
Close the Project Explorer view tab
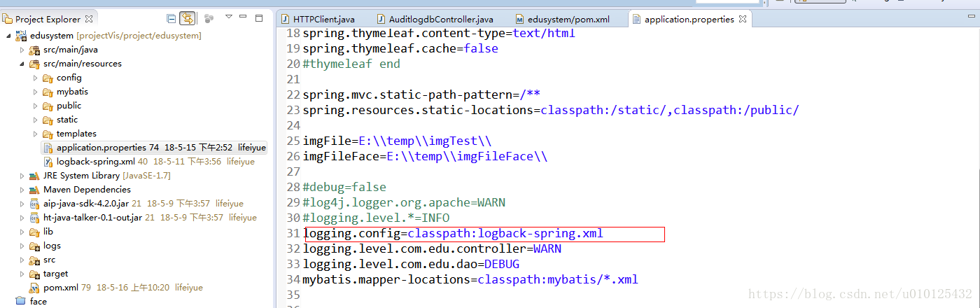coord(88,20)
